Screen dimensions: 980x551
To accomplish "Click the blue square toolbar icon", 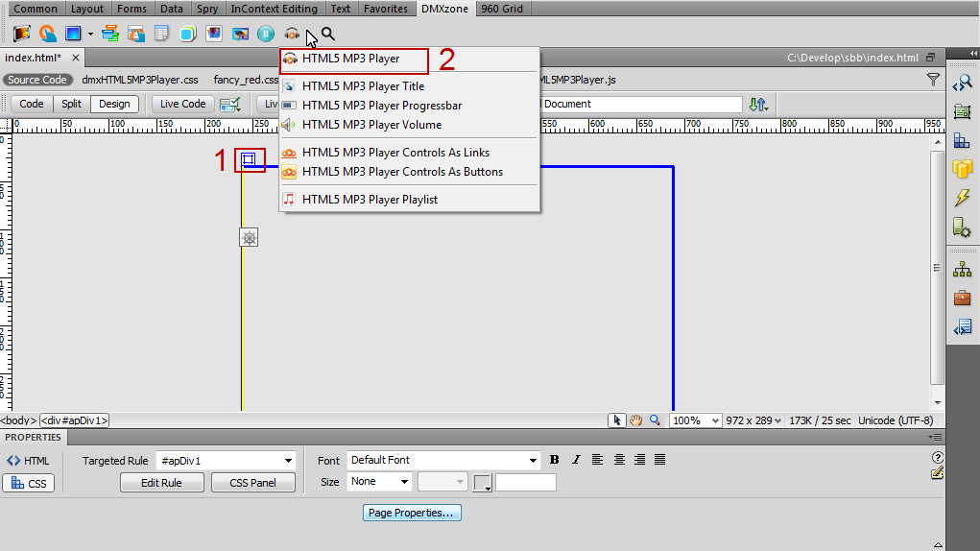I will pyautogui.click(x=73, y=33).
